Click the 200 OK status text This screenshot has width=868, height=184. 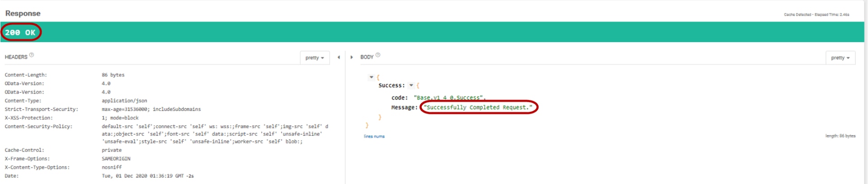20,33
